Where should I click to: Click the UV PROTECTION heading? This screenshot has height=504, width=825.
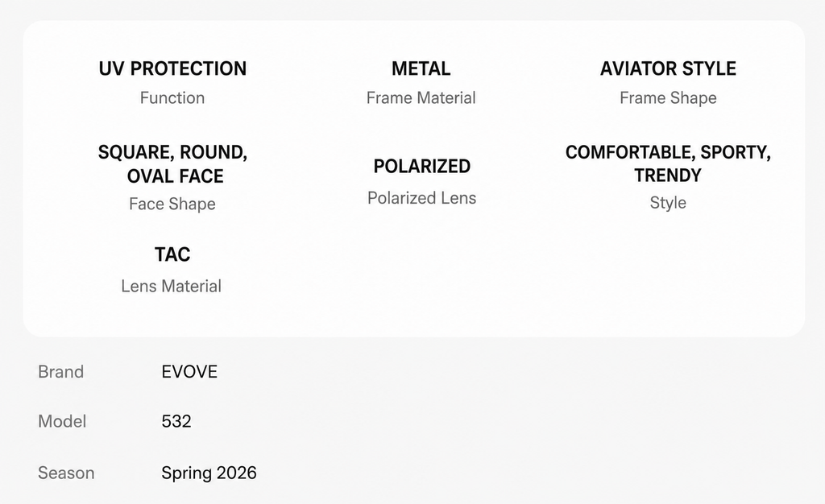(x=172, y=68)
